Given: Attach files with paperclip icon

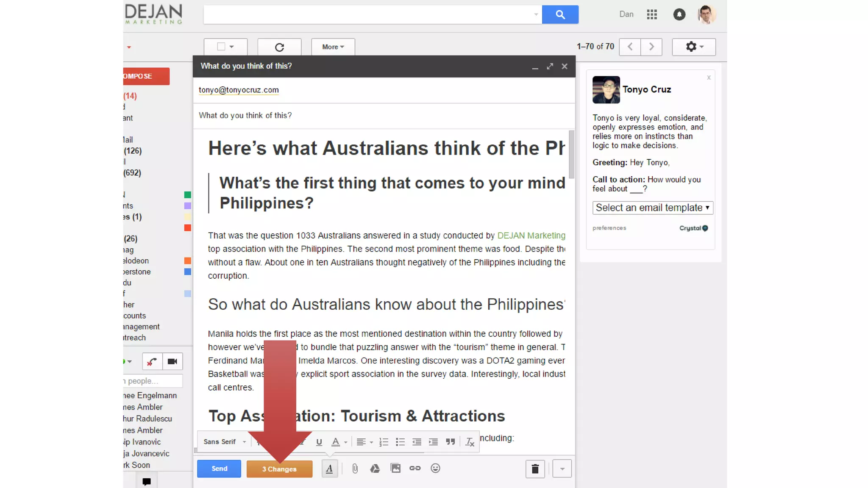Looking at the screenshot, I should (x=355, y=469).
